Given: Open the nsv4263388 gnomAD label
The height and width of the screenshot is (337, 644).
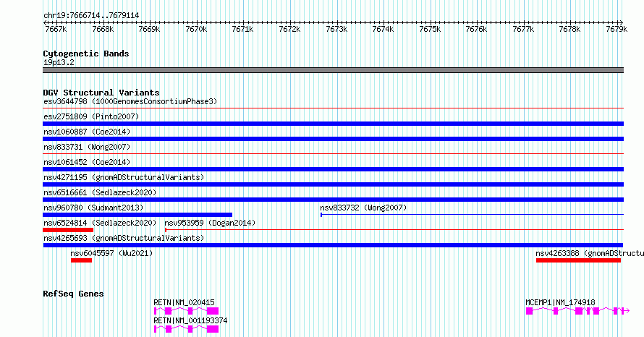Looking at the screenshot, I should tap(590, 253).
